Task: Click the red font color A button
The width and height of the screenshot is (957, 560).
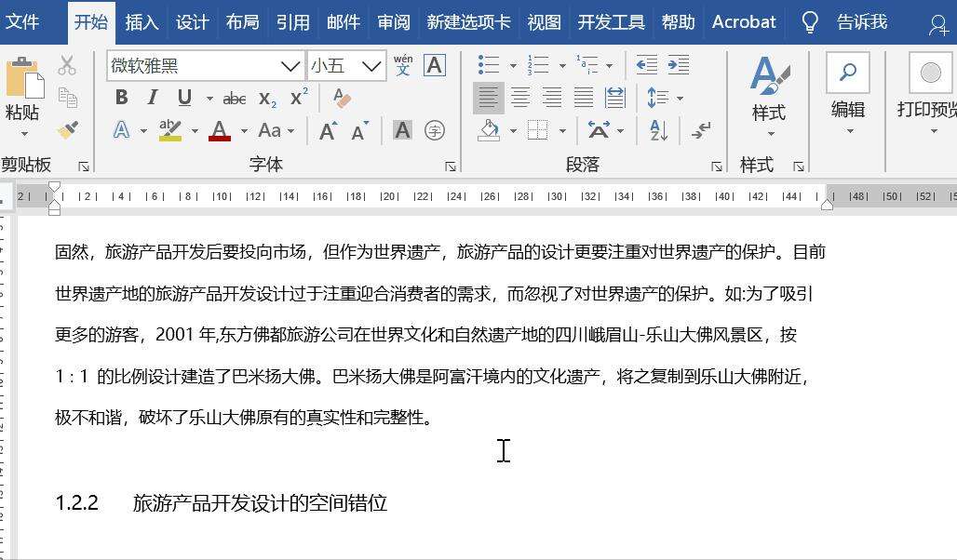Action: click(220, 130)
